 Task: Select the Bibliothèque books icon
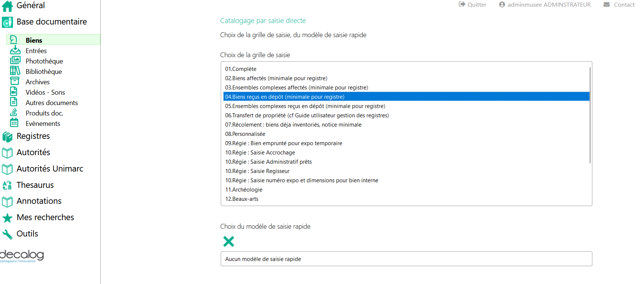click(15, 71)
